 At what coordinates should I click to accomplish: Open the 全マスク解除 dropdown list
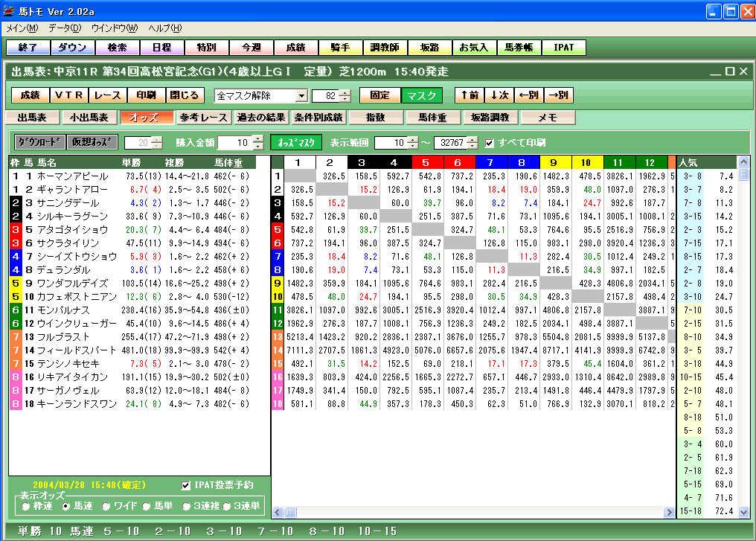(301, 95)
